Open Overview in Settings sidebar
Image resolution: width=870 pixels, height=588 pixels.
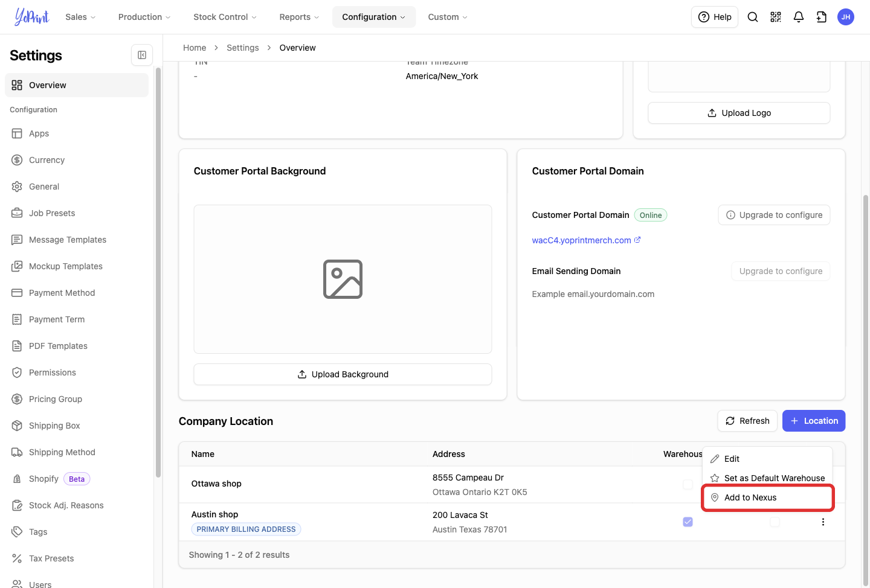(x=77, y=85)
